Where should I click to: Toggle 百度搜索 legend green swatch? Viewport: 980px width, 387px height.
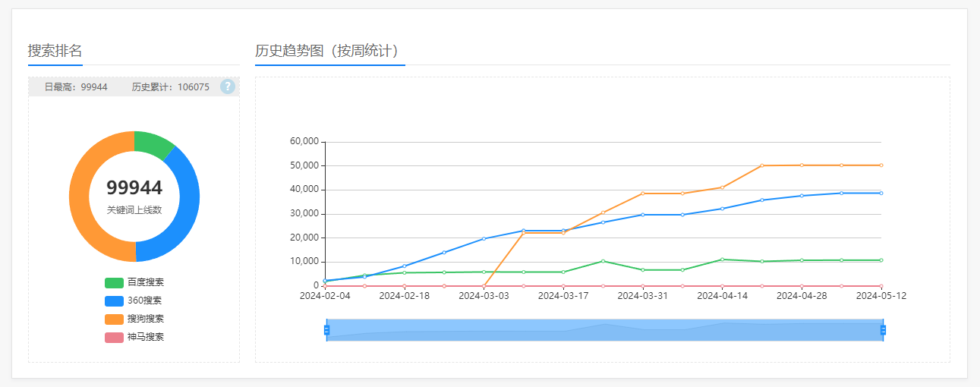pyautogui.click(x=114, y=282)
